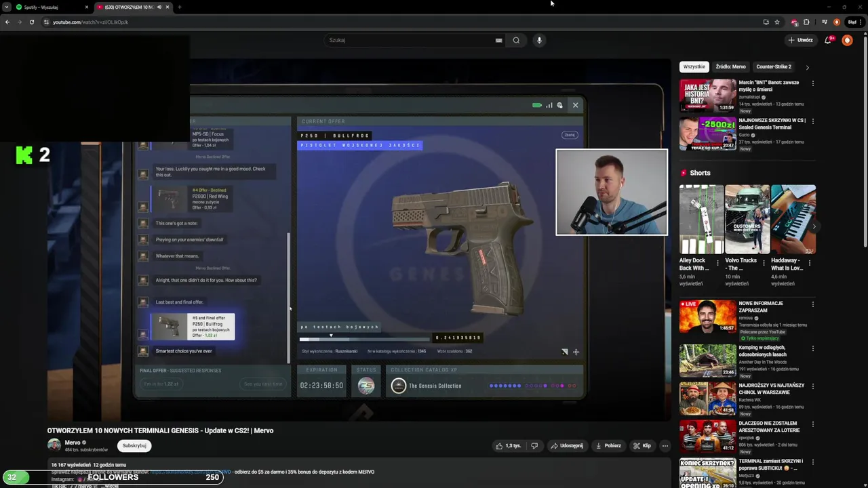Create a clip with the Klip button

click(642, 445)
